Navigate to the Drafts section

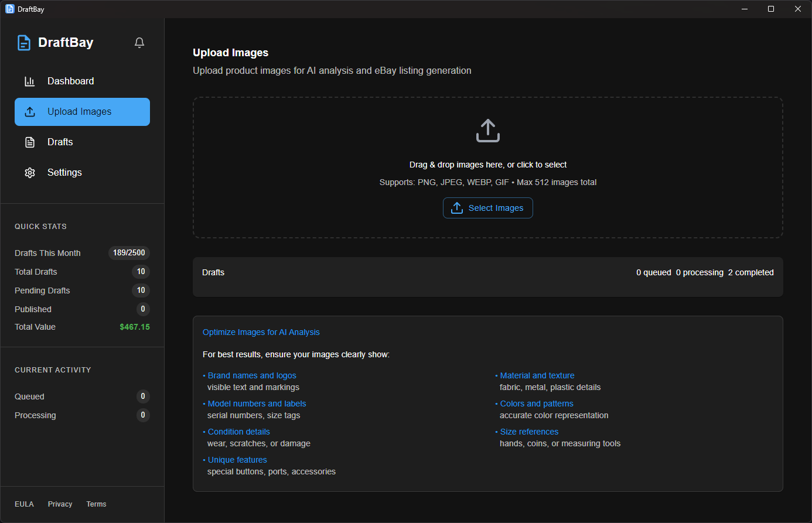point(60,142)
